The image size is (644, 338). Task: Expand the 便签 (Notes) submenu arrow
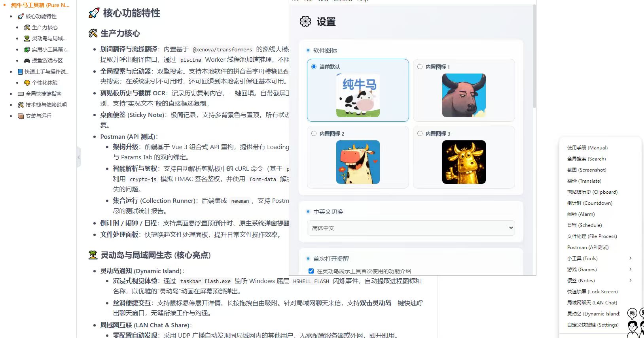[631, 280]
